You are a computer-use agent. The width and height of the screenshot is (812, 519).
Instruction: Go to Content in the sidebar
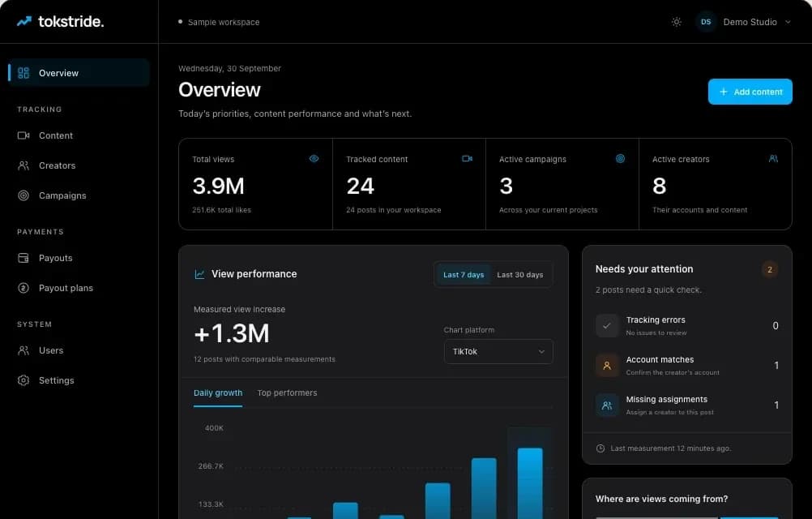pos(79,135)
